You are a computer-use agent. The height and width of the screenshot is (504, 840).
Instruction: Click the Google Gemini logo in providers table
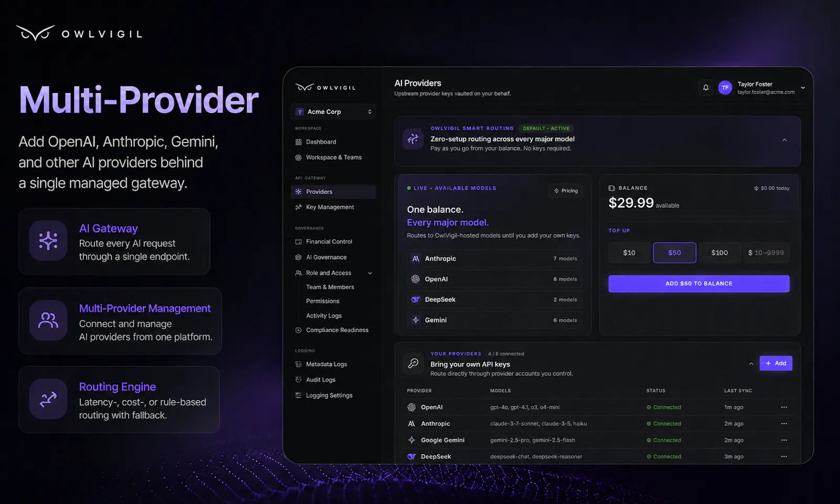pos(412,440)
